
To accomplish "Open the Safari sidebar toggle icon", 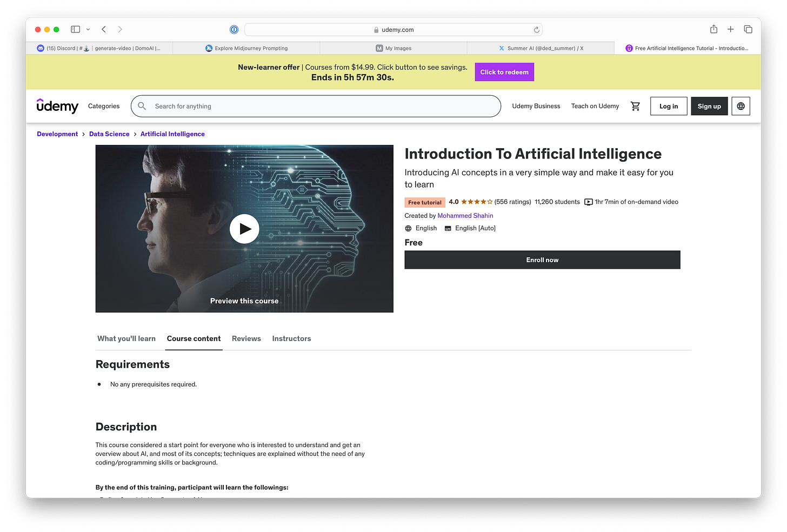I will [75, 29].
